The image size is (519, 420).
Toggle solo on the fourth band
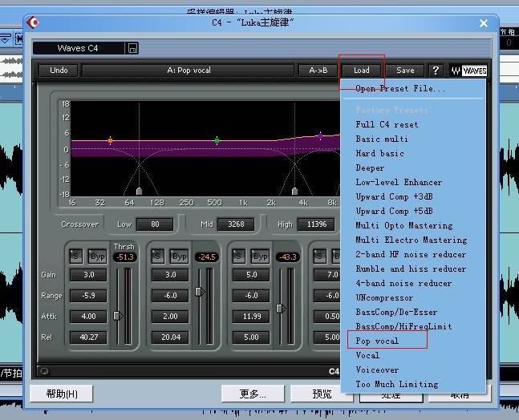320,256
